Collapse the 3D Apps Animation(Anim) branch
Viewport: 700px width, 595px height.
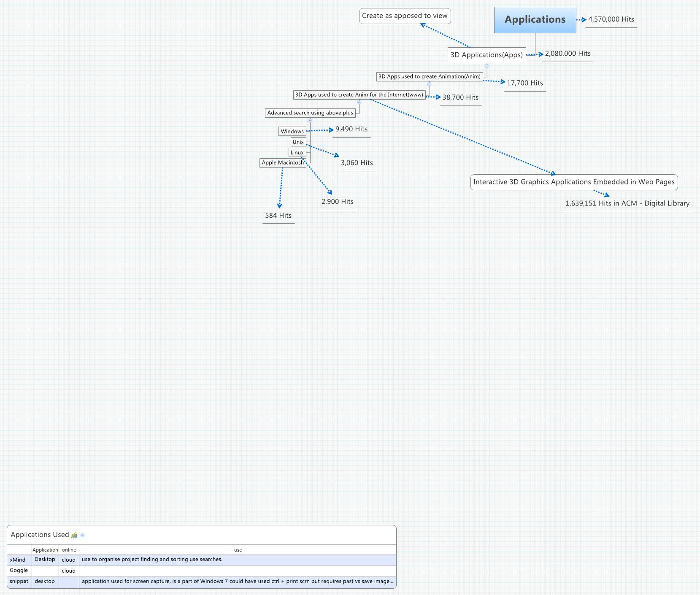coord(429,84)
